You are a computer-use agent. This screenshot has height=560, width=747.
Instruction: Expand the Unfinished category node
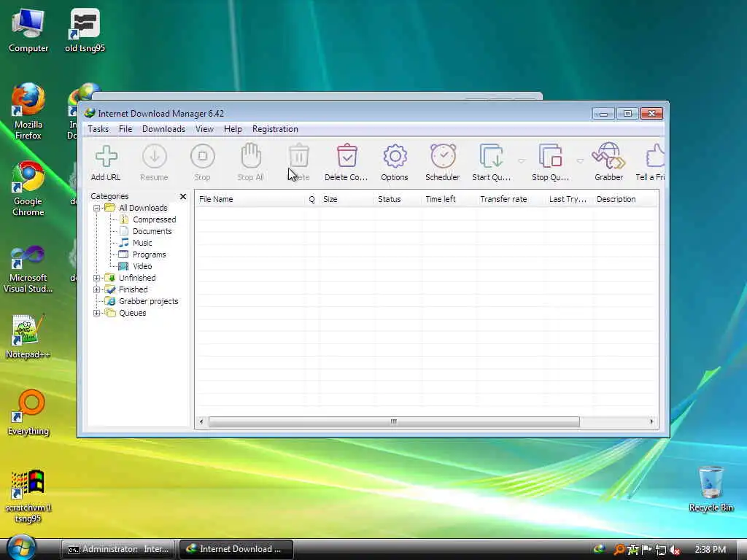97,278
